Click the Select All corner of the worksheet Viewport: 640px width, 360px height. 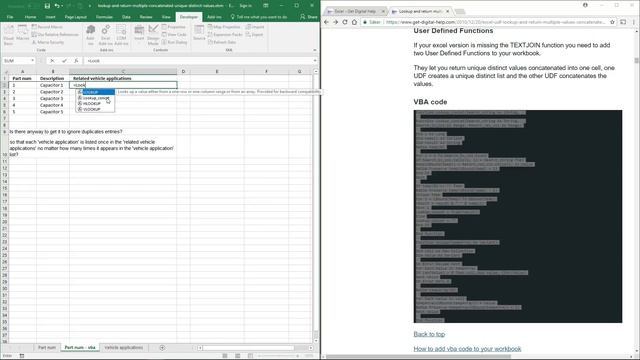point(5,72)
